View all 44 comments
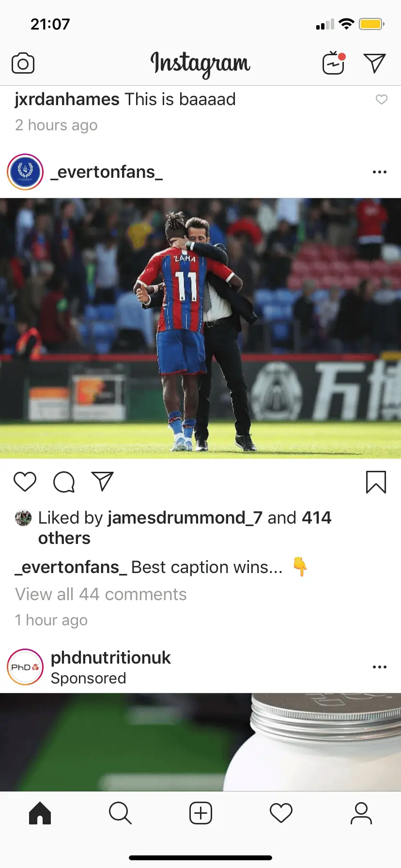The width and height of the screenshot is (401, 868). (101, 594)
